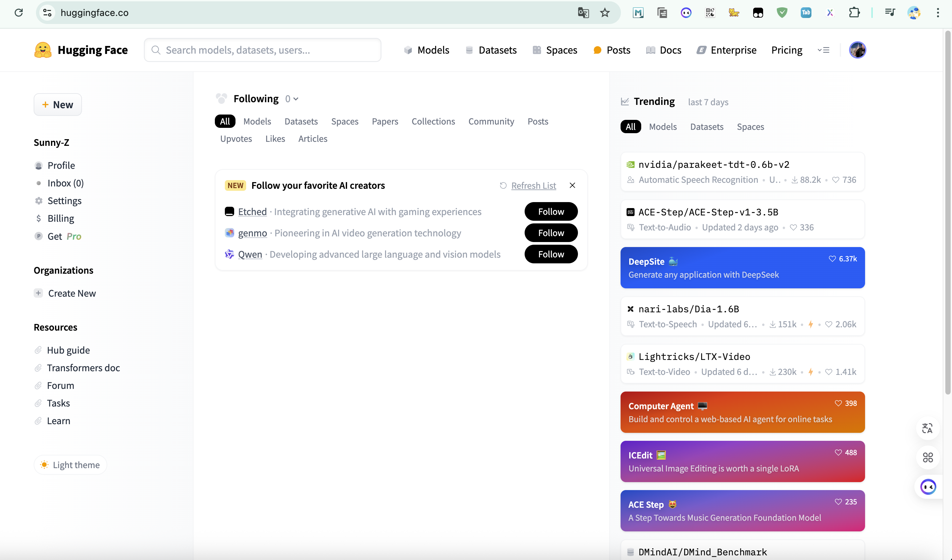The image size is (952, 560).
Task: Click the Hugging Face emoji logo
Action: point(43,50)
